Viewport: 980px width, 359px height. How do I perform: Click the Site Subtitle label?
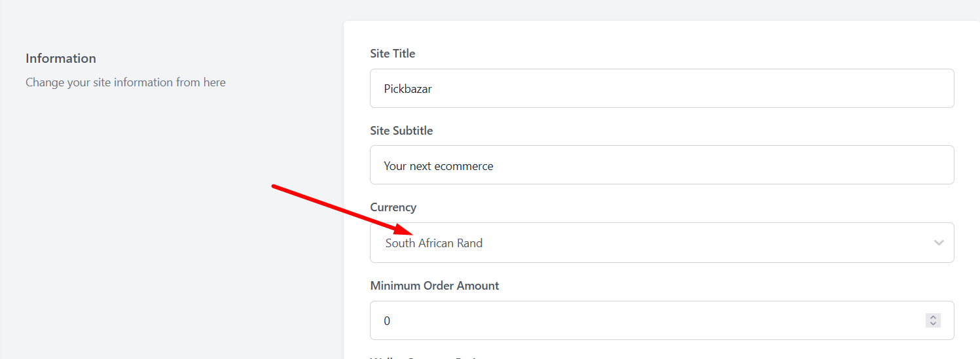tap(401, 131)
